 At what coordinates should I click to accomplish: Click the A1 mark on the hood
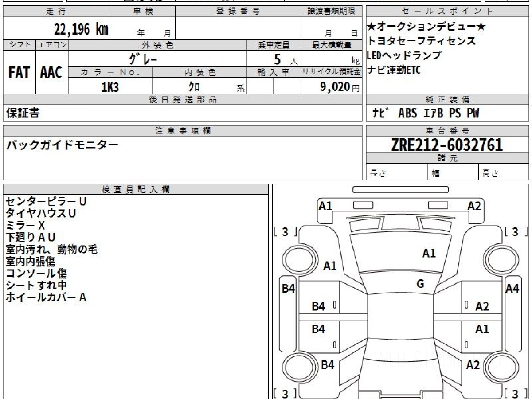(429, 254)
